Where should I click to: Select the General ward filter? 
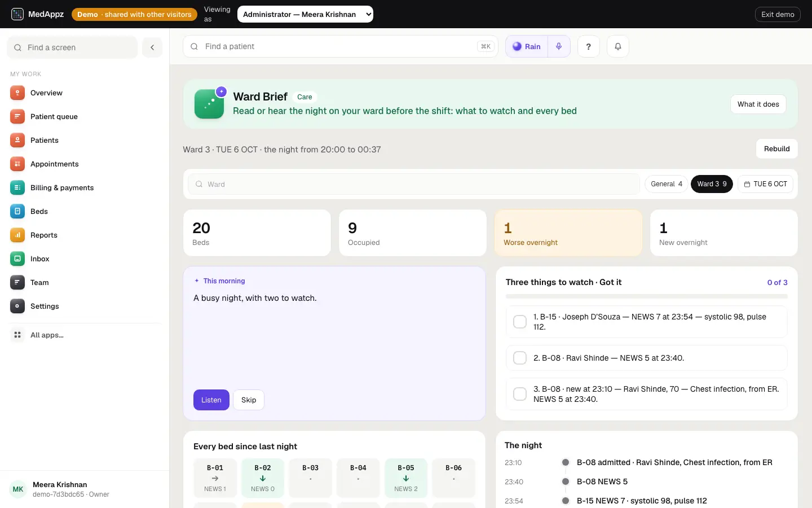tap(666, 184)
